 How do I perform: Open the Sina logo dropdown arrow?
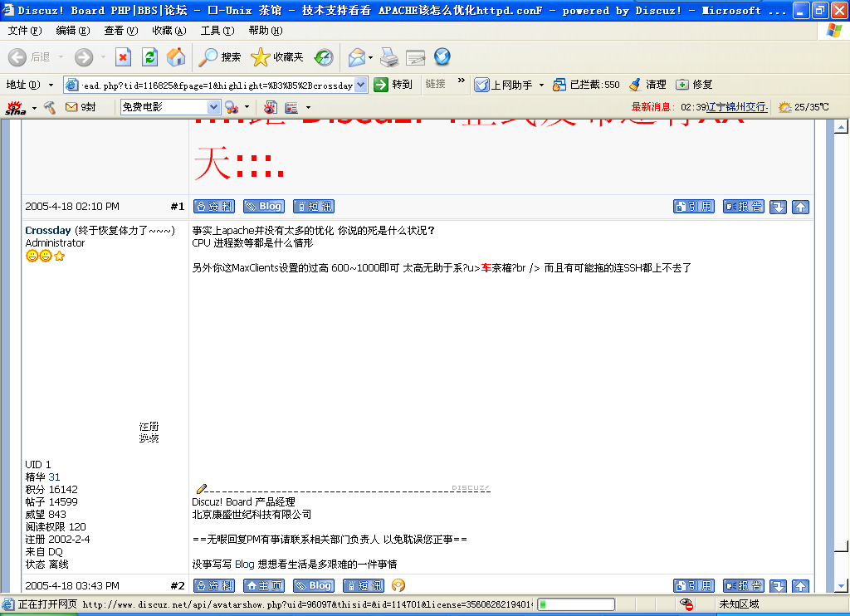(x=34, y=107)
